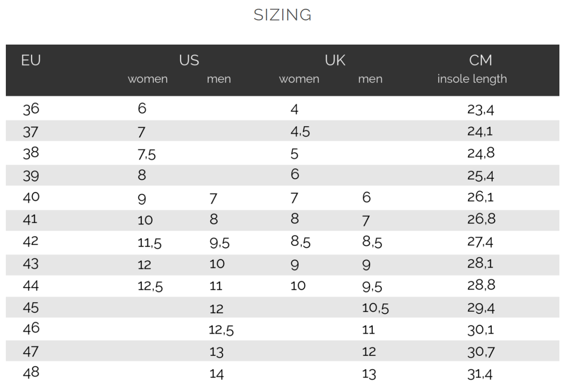The image size is (569, 392).
Task: Click EU size 48 cell
Action: point(31,372)
